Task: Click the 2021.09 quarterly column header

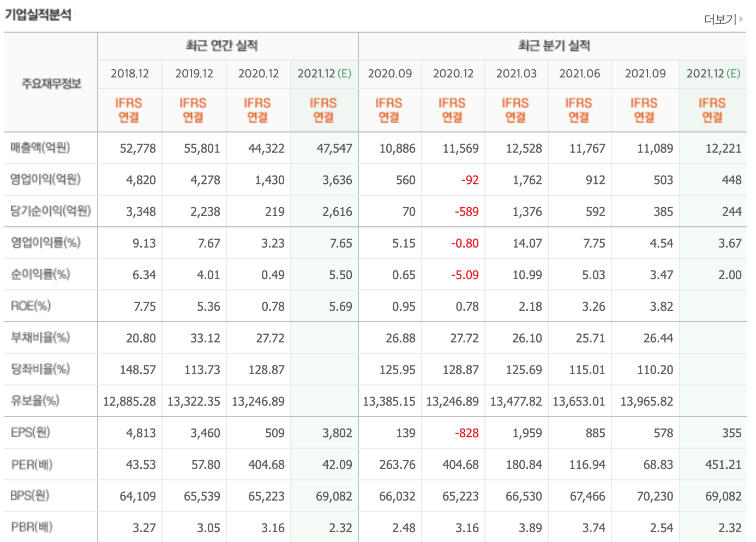Action: (645, 74)
